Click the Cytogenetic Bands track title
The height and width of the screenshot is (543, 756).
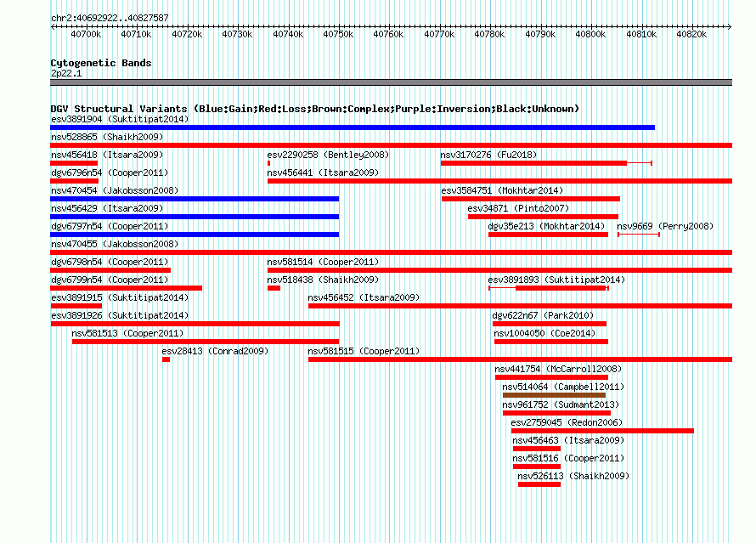101,63
